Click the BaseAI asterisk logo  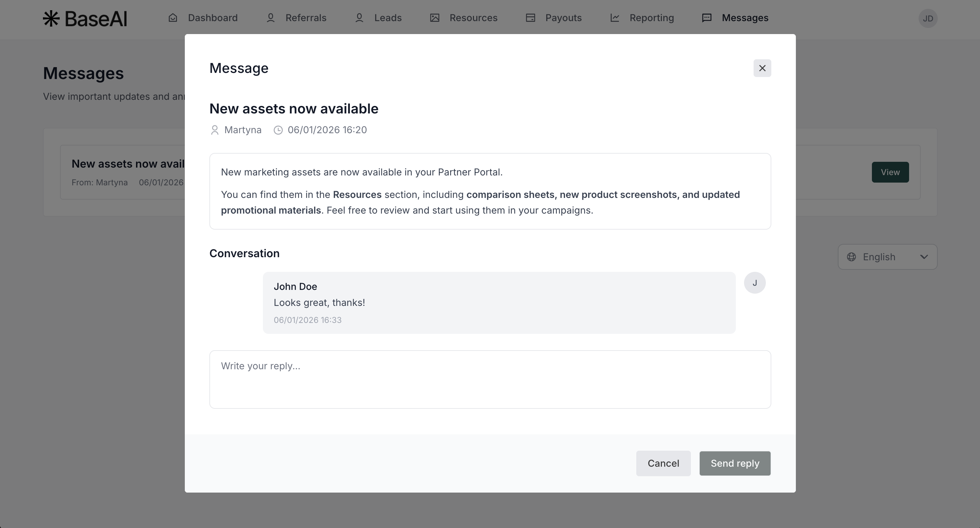tap(51, 18)
